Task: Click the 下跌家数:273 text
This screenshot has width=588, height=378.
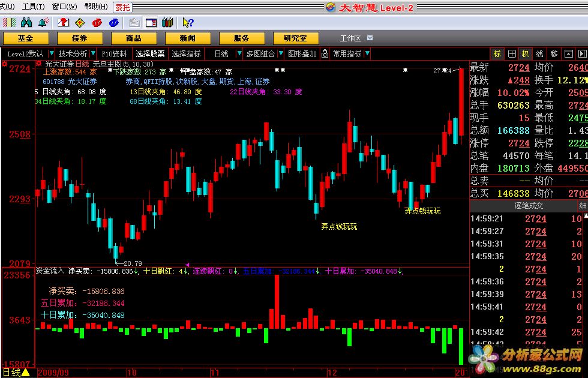Action: tap(139, 71)
